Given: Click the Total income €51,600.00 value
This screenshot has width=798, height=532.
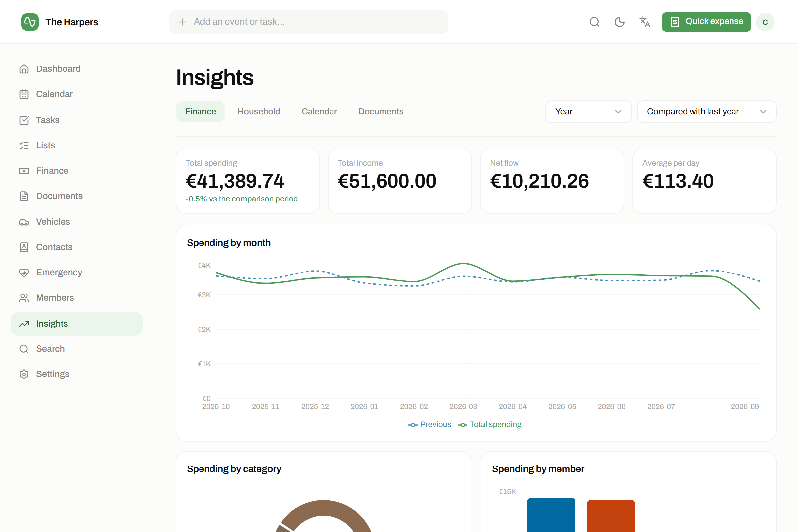Looking at the screenshot, I should point(387,181).
